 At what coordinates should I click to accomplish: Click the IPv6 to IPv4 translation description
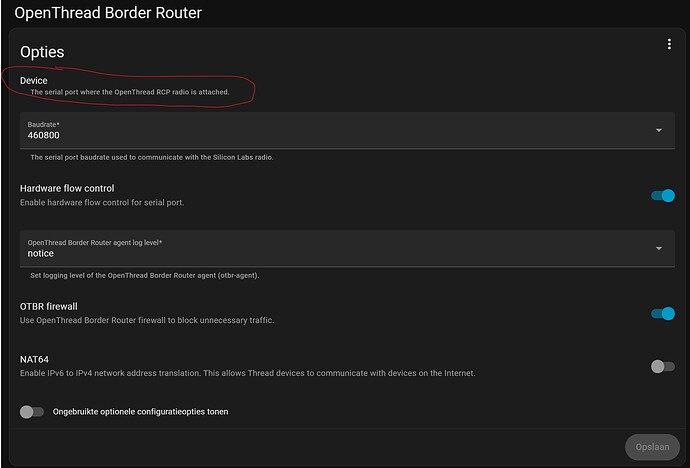(248, 373)
